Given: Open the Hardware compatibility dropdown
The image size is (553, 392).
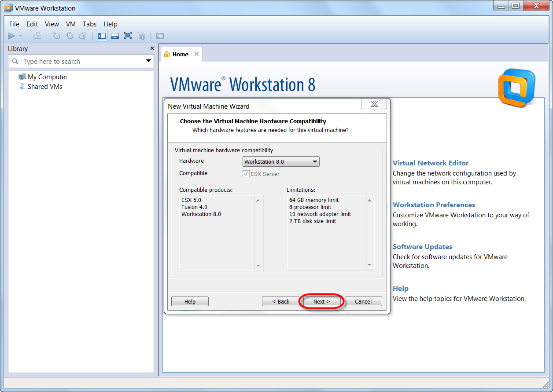Looking at the screenshot, I should (x=281, y=161).
